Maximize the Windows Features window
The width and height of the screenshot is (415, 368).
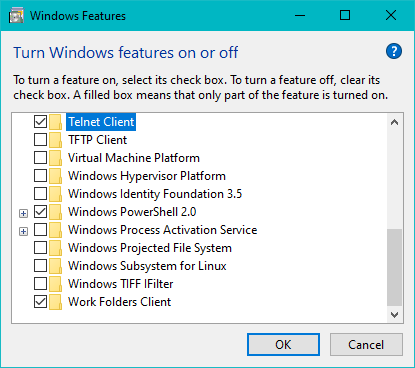345,15
